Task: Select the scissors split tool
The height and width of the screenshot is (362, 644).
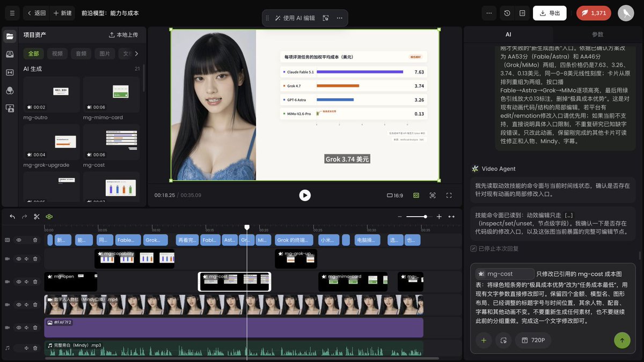Action: 36,217
